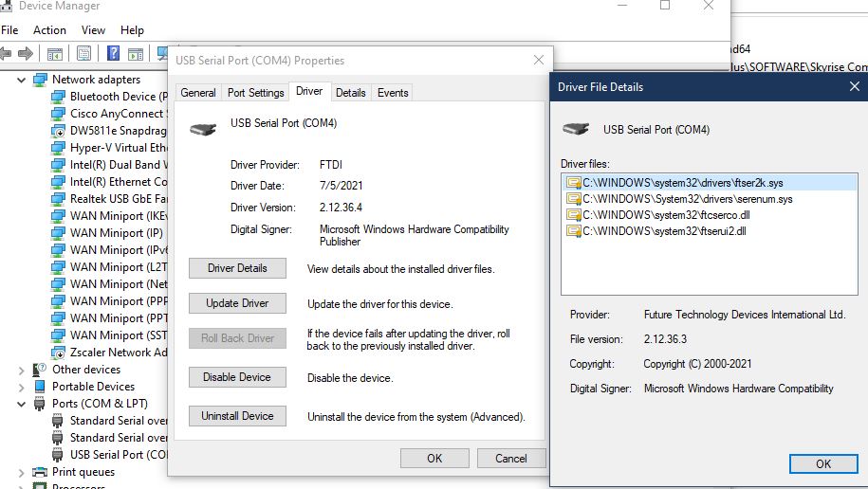
Task: Click the Hyper-V Virtual Ethernet adapter icon
Action: pos(58,148)
